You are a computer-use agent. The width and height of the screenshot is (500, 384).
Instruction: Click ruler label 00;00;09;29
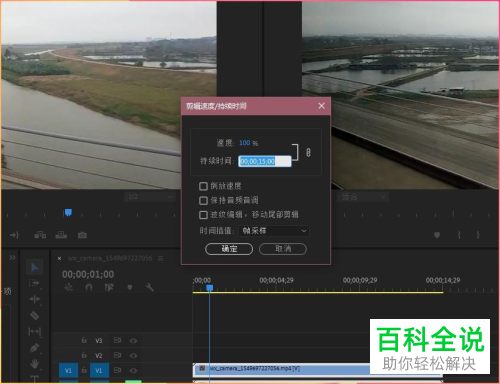(x=360, y=280)
